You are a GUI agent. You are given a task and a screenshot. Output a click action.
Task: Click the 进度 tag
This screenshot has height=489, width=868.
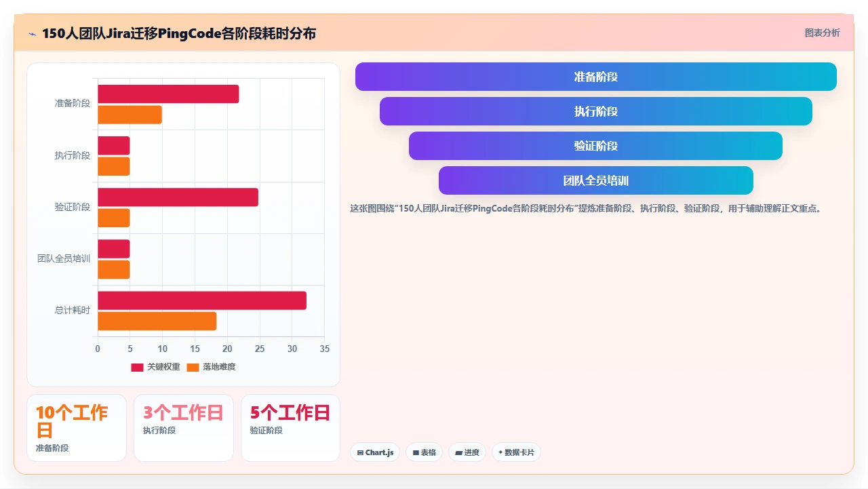point(467,452)
